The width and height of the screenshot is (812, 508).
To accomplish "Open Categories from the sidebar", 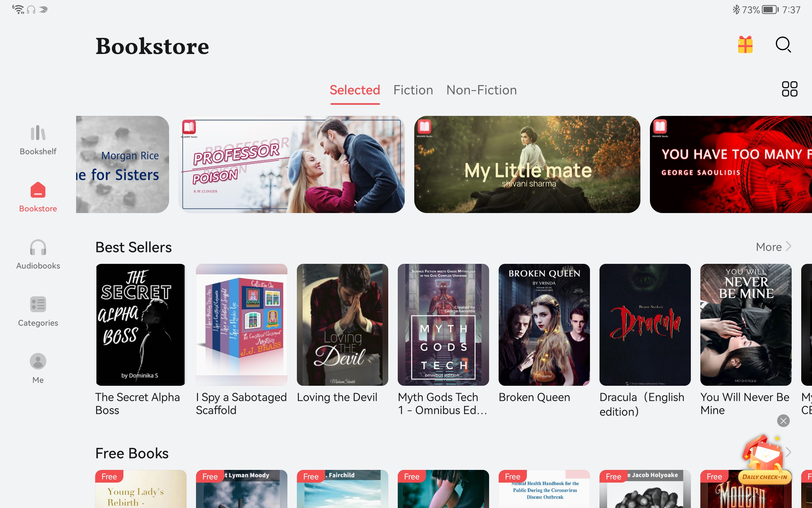I will click(x=38, y=311).
